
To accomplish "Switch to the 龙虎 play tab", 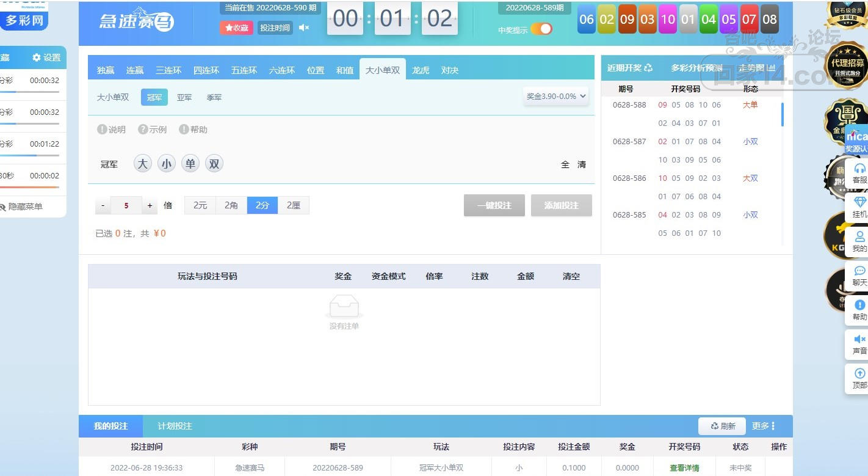I will pyautogui.click(x=421, y=70).
